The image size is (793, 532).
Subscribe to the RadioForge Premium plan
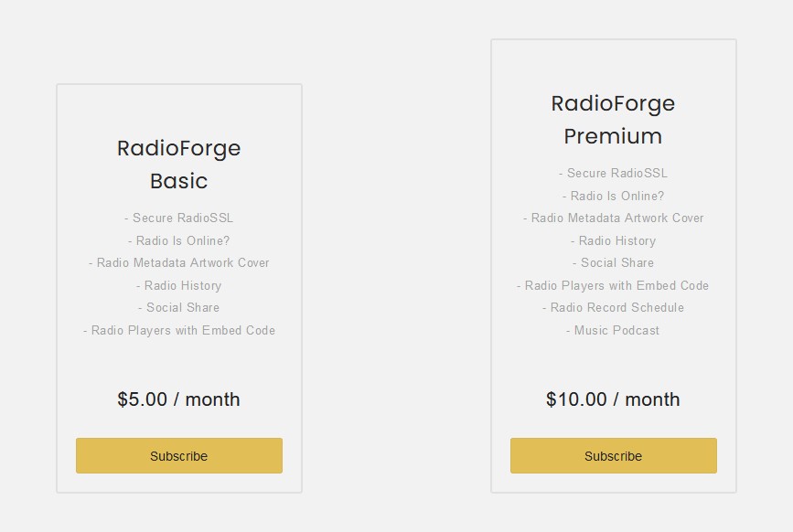click(x=614, y=456)
